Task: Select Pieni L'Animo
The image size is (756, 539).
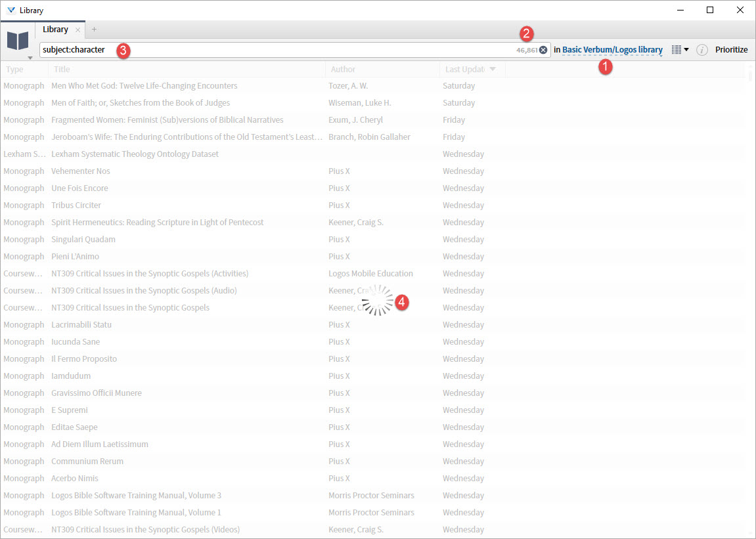Action: pyautogui.click(x=76, y=257)
